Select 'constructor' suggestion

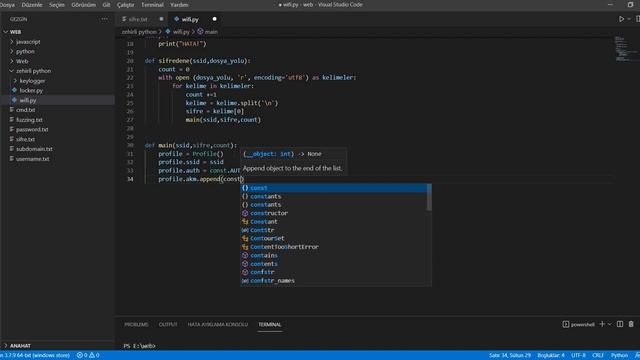[334, 213]
